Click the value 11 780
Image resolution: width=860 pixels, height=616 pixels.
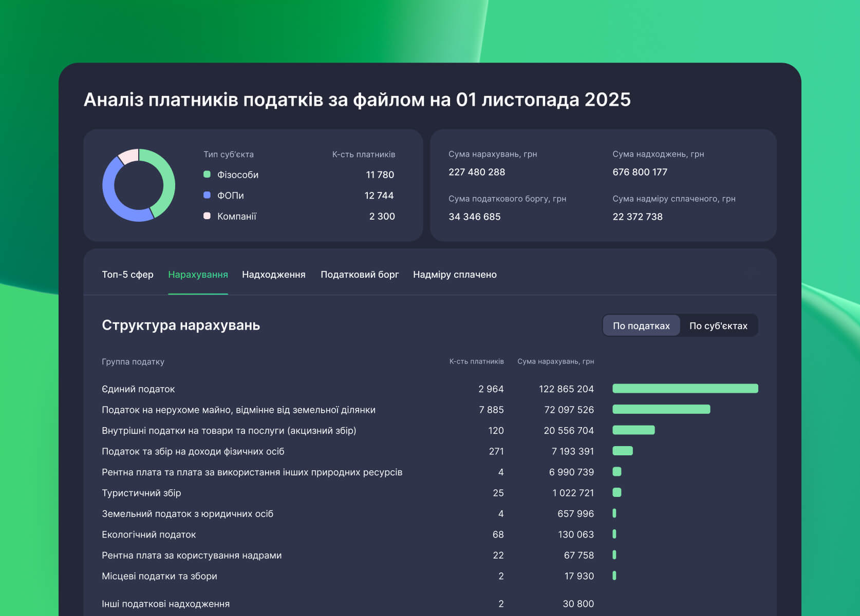coord(380,175)
